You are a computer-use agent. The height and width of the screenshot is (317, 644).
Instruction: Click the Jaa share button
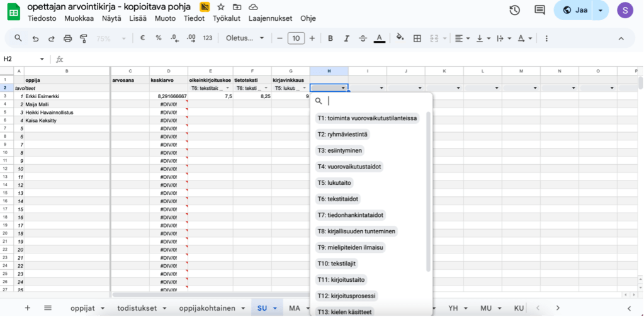tap(576, 10)
